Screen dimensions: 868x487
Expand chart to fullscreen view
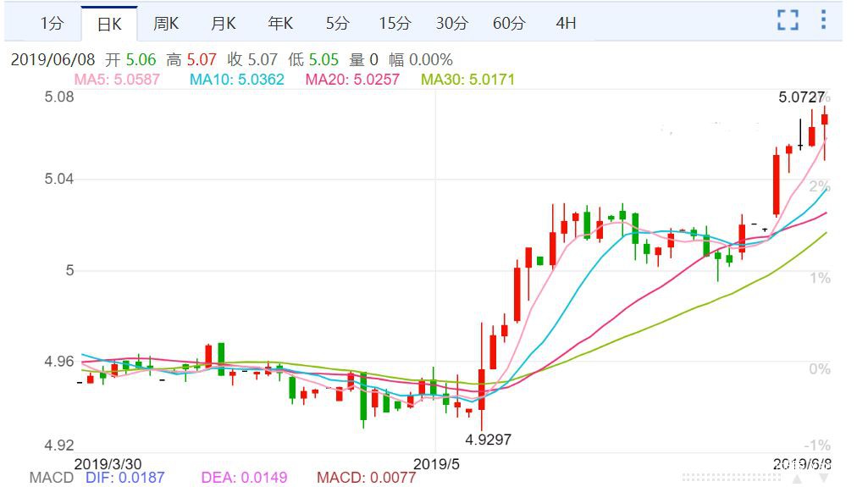788,21
